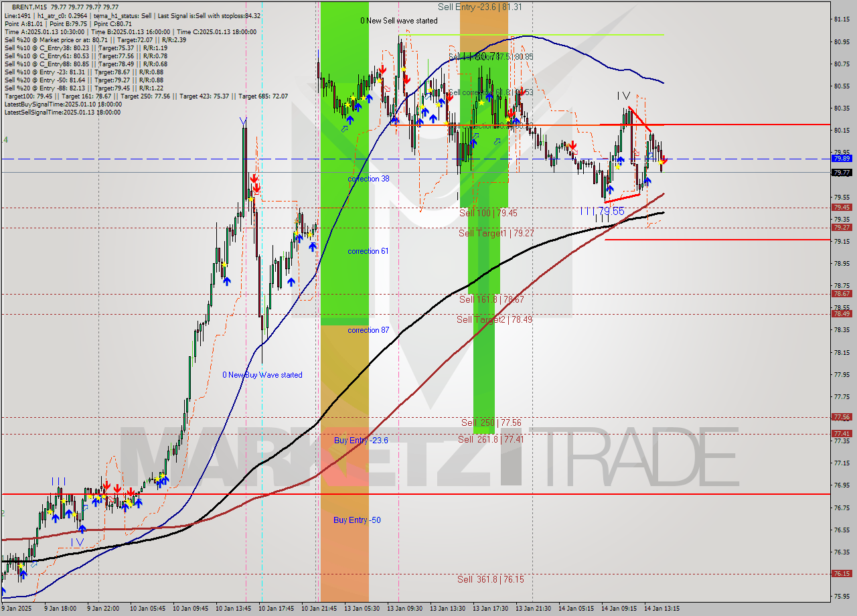857x616 pixels.
Task: Click the 'I I I 79.55' wave label
Action: point(602,211)
